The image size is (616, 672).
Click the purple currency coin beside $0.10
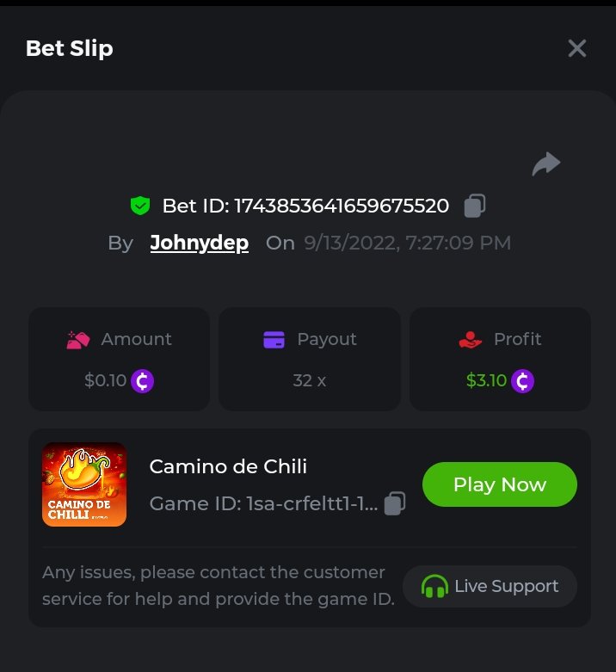pos(142,380)
